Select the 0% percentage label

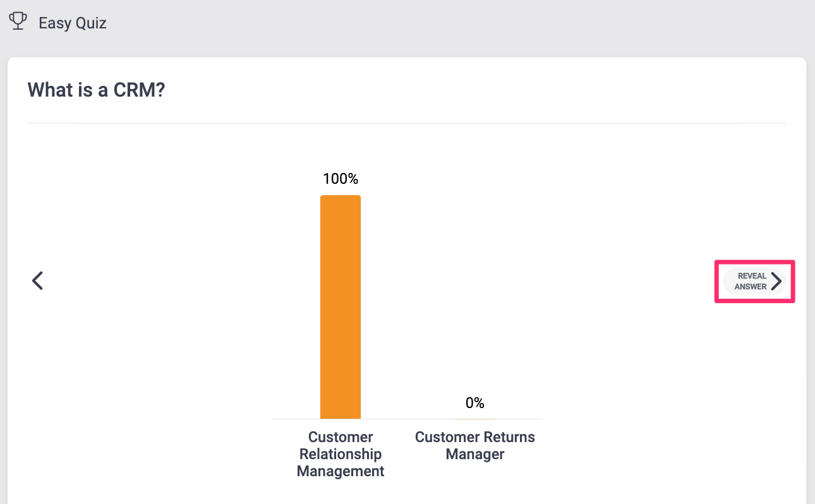[x=474, y=403]
